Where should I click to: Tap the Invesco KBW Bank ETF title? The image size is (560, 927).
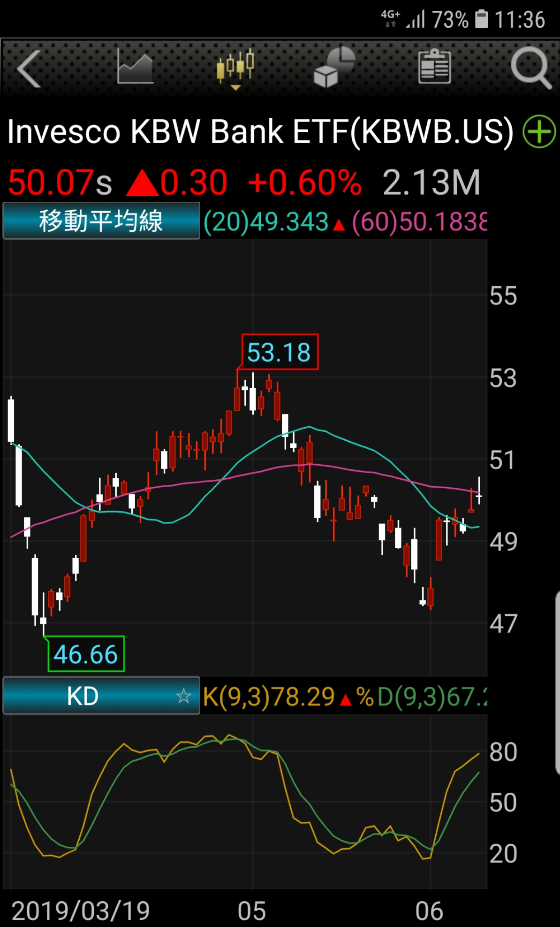click(261, 131)
